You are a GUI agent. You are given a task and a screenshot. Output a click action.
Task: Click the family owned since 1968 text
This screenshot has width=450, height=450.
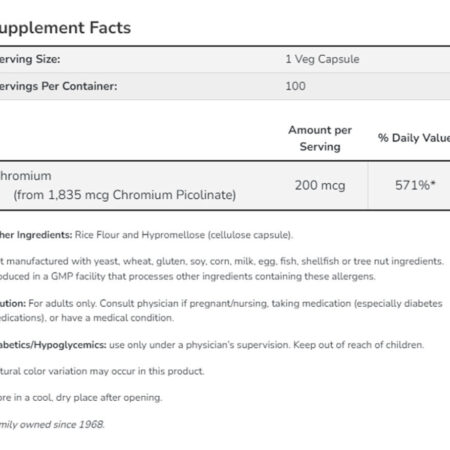pyautogui.click(x=52, y=424)
